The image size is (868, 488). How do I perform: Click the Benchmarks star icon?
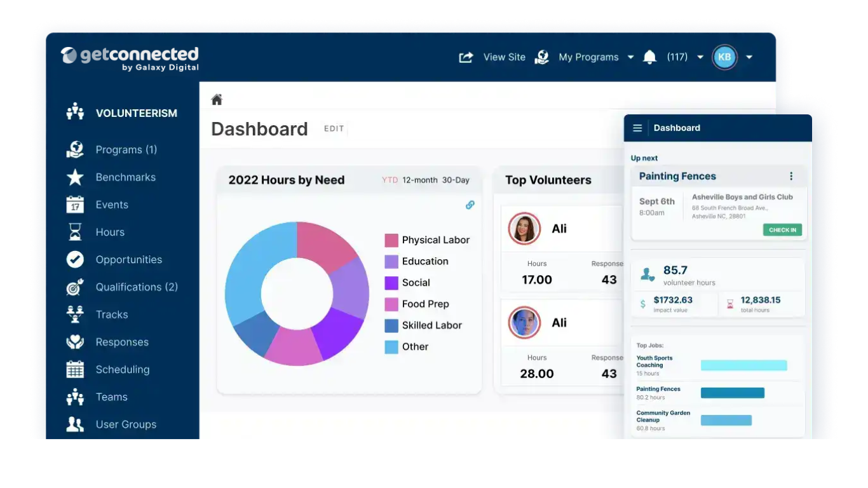click(x=75, y=177)
